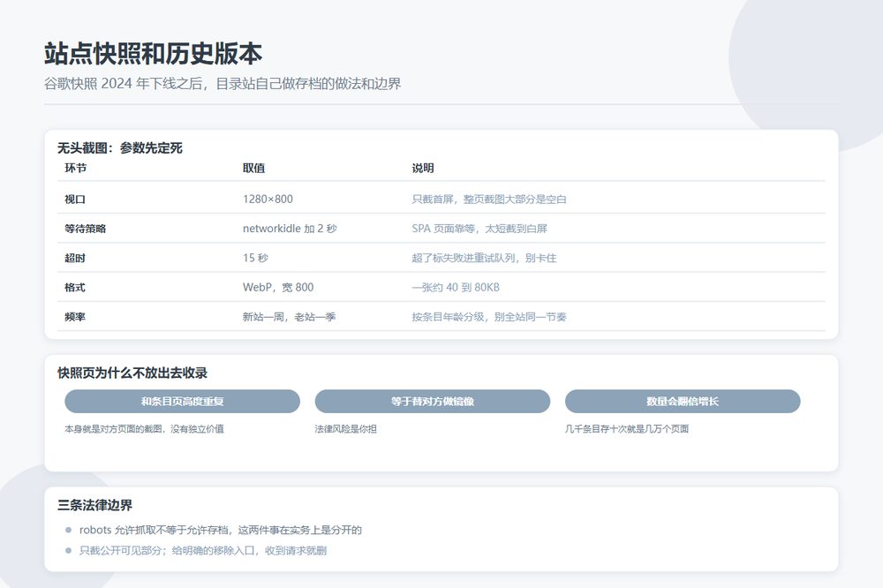Click the note SPA 页面靠等，太短截到白屏
This screenshot has height=588, width=883.
pyautogui.click(x=479, y=228)
